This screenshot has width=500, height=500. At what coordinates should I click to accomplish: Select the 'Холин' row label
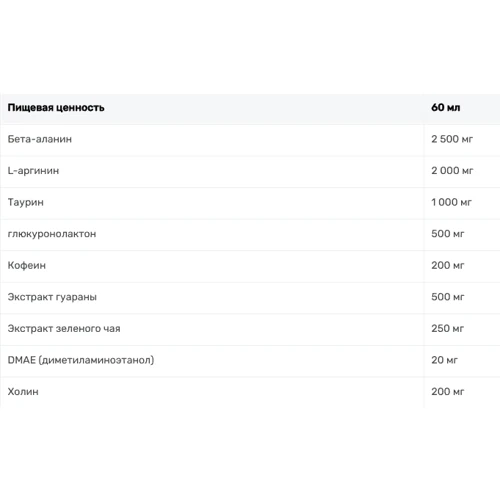[x=23, y=392]
